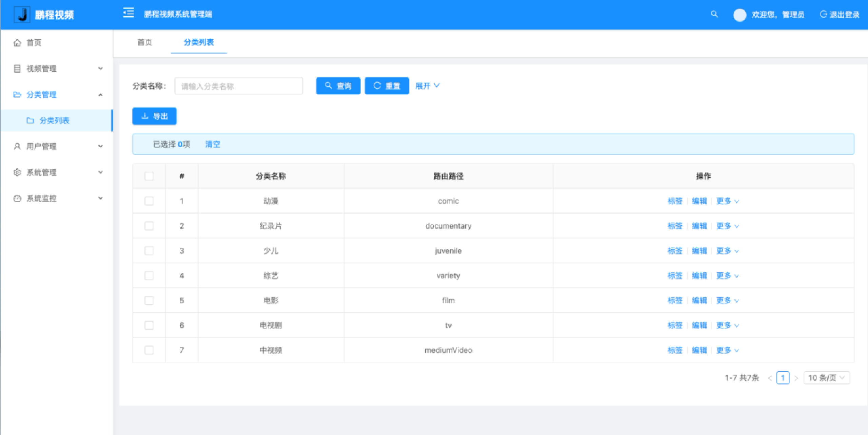Click the 导出 export button

click(154, 116)
